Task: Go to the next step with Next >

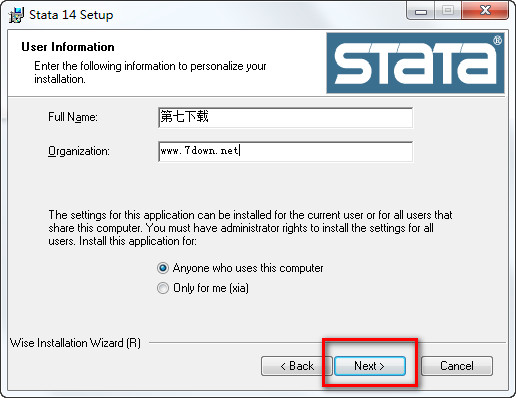Action: pos(370,366)
